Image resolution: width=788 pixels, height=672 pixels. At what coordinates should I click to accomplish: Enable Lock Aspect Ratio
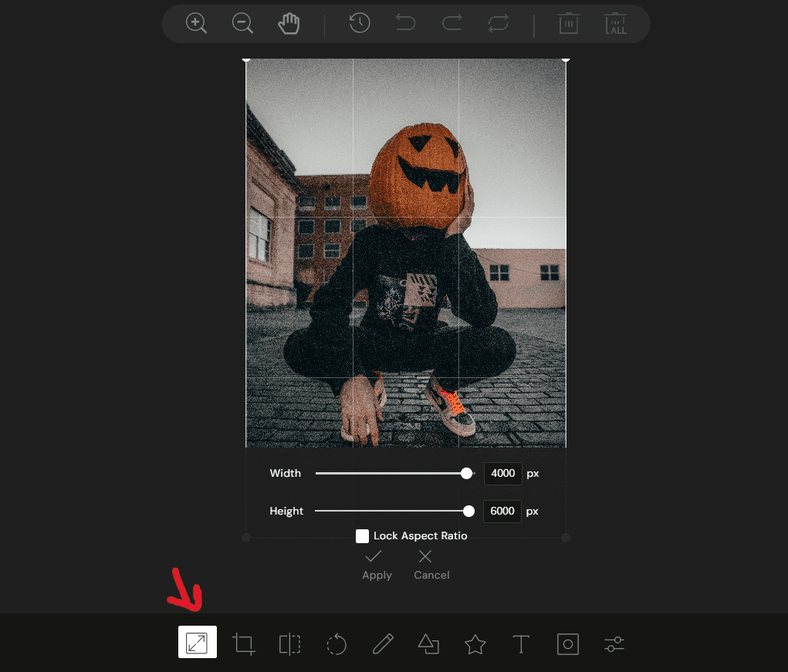[363, 535]
